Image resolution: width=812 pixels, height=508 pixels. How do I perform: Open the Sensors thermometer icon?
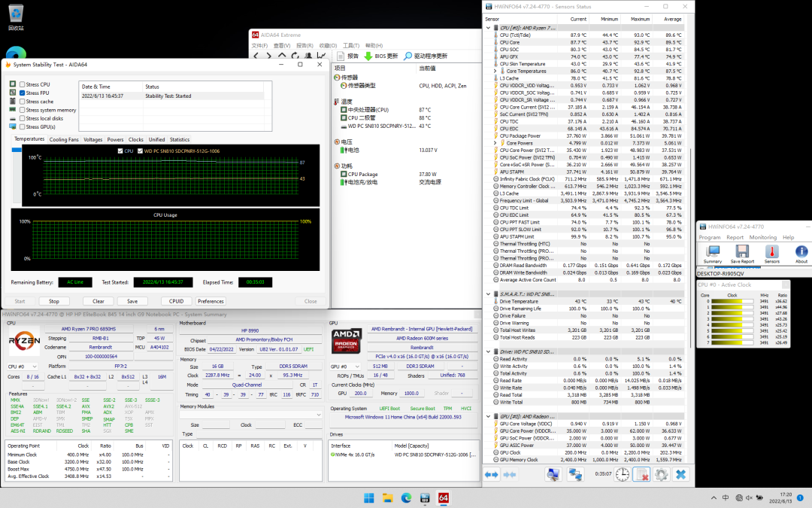tap(772, 252)
